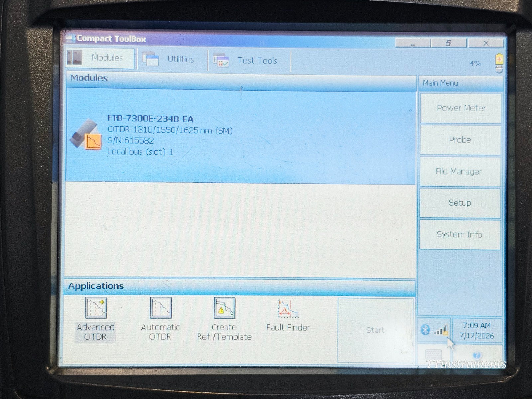532x399 pixels.
Task: Switch to the Modules tab
Action: (100, 58)
